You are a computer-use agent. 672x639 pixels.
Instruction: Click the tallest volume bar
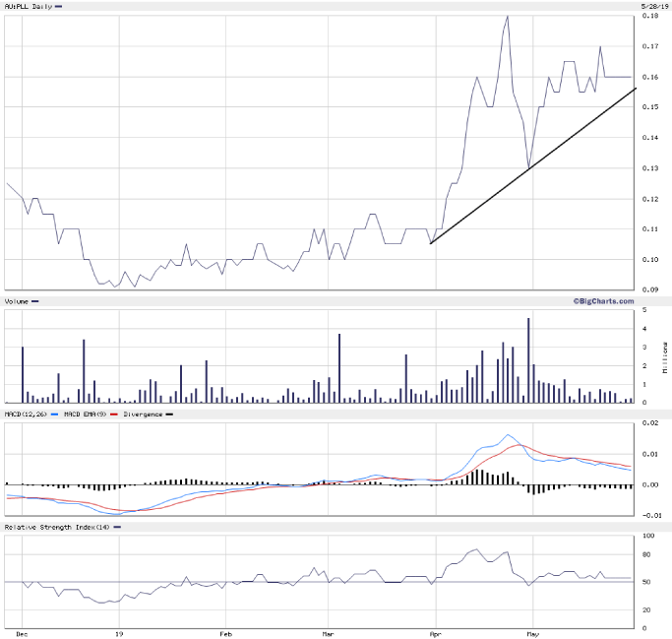(528, 360)
